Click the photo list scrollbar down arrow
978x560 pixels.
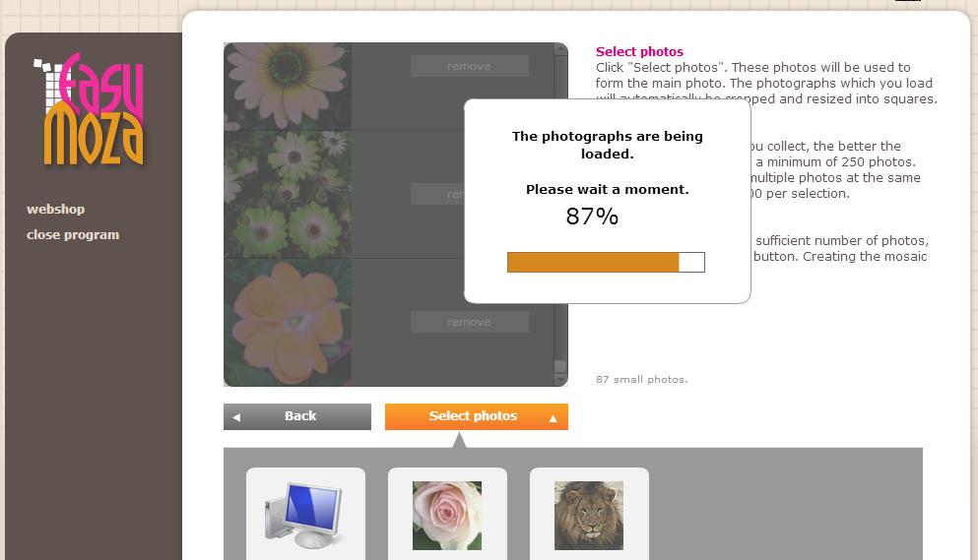pos(560,379)
